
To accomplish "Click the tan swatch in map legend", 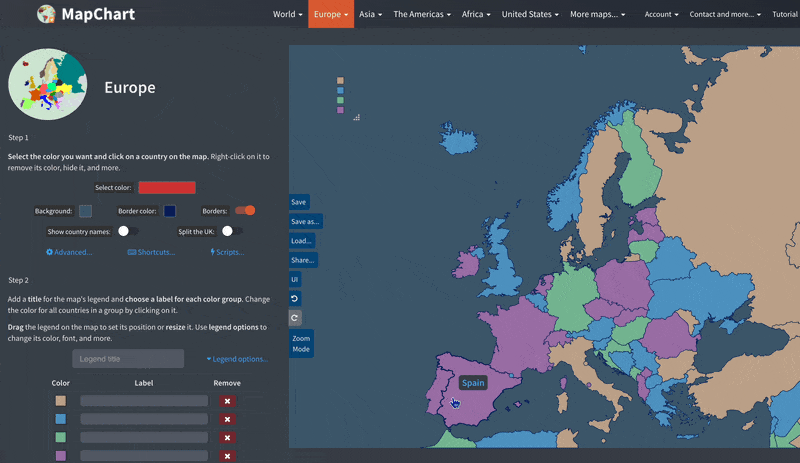I will (x=340, y=81).
